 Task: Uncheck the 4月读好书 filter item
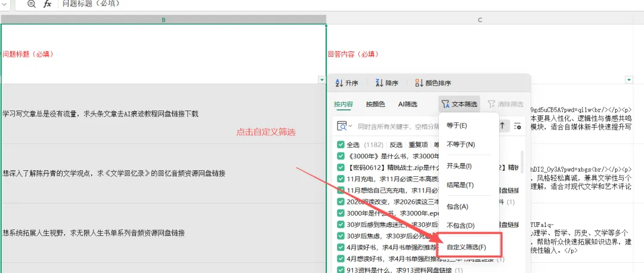click(x=340, y=247)
